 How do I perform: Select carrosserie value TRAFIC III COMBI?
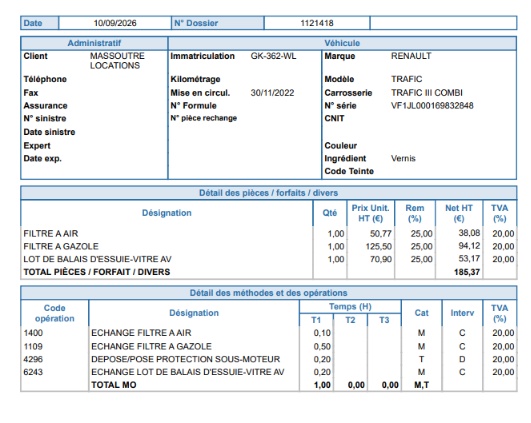427,93
